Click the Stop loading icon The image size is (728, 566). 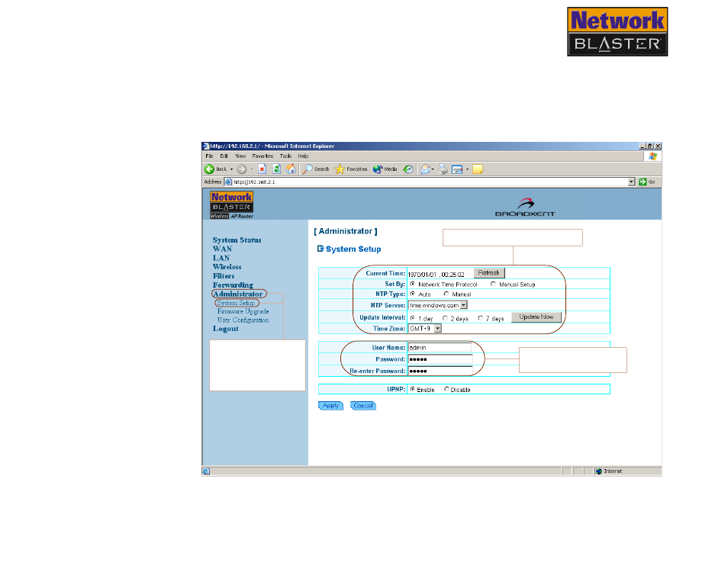coord(262,169)
